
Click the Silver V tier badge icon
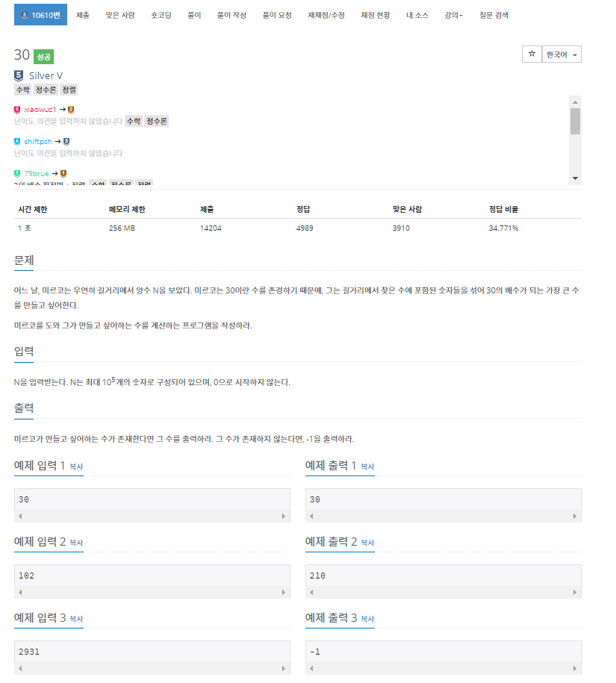click(x=19, y=76)
